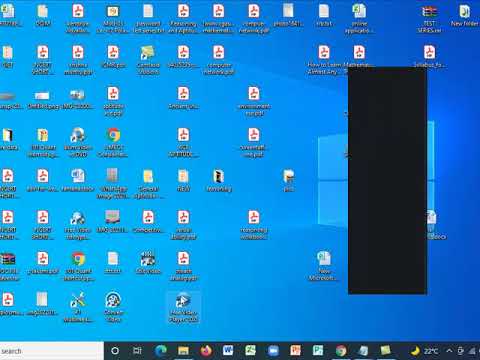This screenshot has height=360, width=480.
Task: Open the reasoning folder
Action: 218,180
